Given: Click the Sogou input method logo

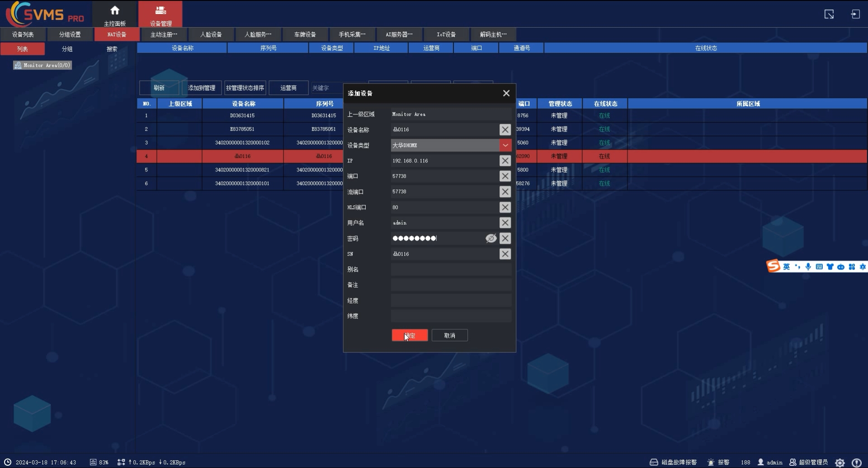Looking at the screenshot, I should [773, 266].
